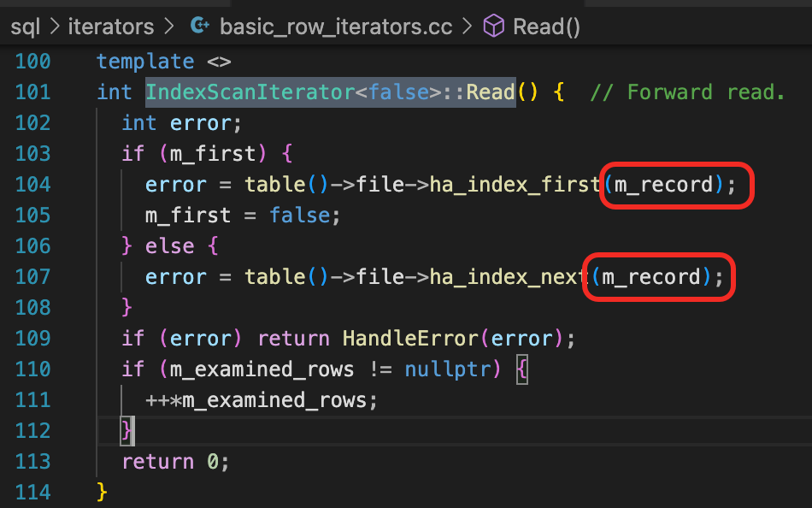Click the HandleError function call
The height and width of the screenshot is (508, 812).
[410, 339]
